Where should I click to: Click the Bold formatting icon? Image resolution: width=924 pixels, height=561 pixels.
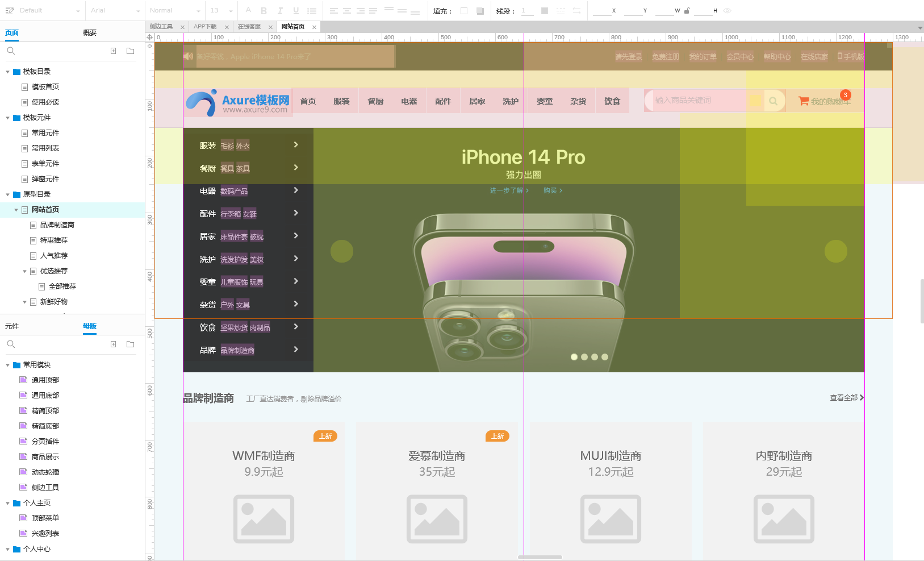[264, 11]
